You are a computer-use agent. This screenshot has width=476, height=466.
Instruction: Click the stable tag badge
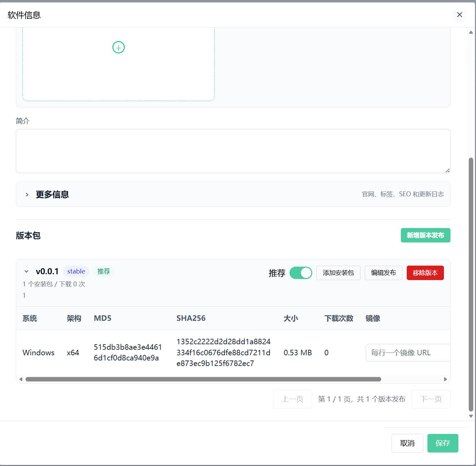[x=76, y=271]
